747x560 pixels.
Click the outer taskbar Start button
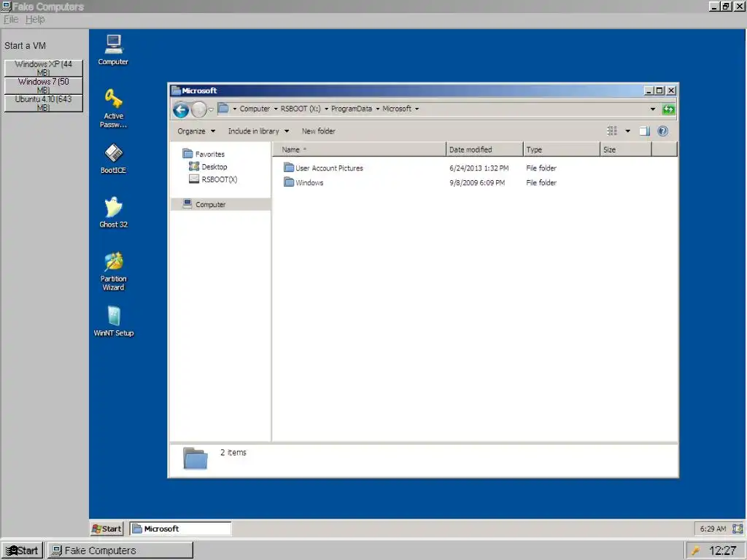[x=22, y=551]
